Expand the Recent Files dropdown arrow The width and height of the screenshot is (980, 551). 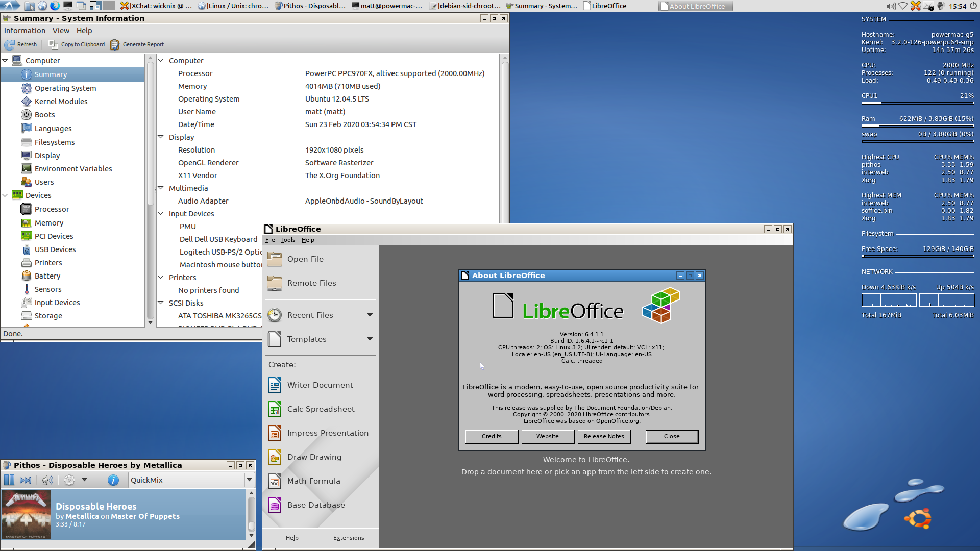tap(370, 315)
